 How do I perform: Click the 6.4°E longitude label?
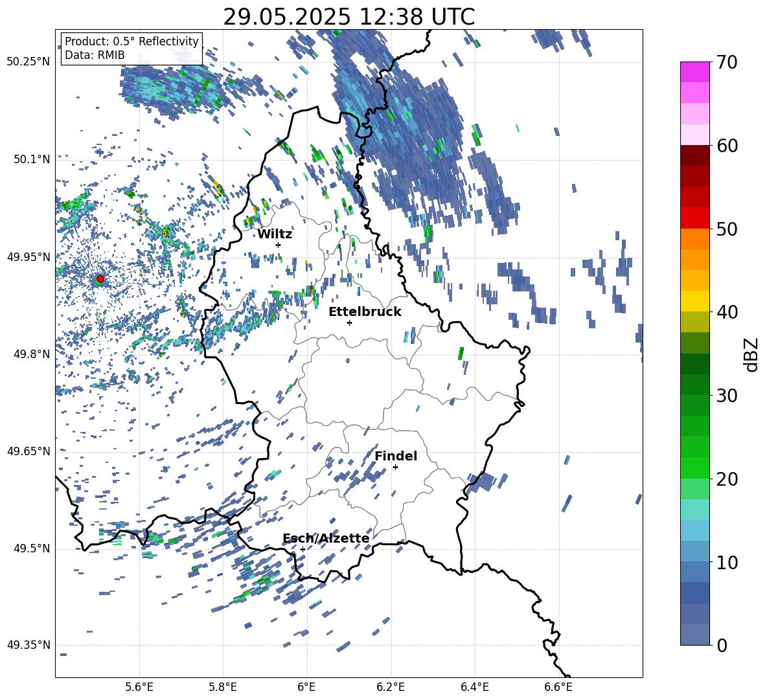(475, 687)
